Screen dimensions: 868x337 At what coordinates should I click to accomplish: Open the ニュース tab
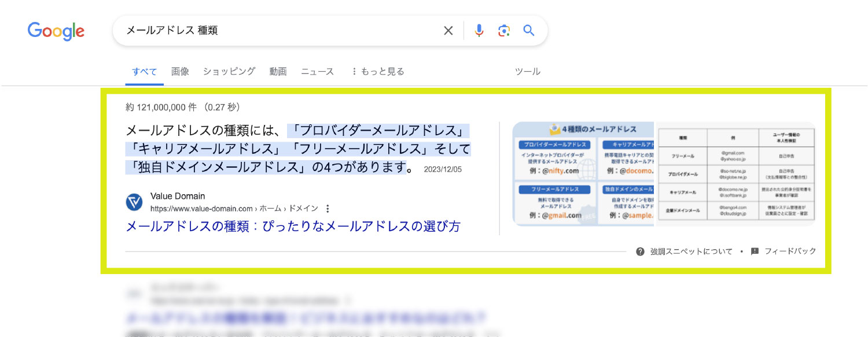(x=317, y=72)
